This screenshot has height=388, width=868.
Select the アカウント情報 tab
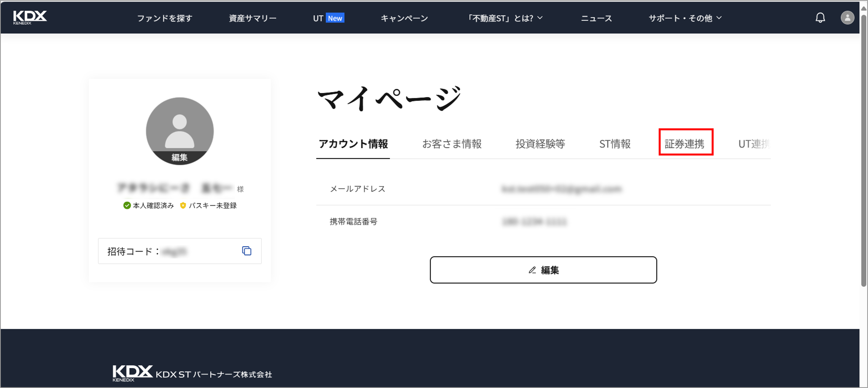click(353, 144)
